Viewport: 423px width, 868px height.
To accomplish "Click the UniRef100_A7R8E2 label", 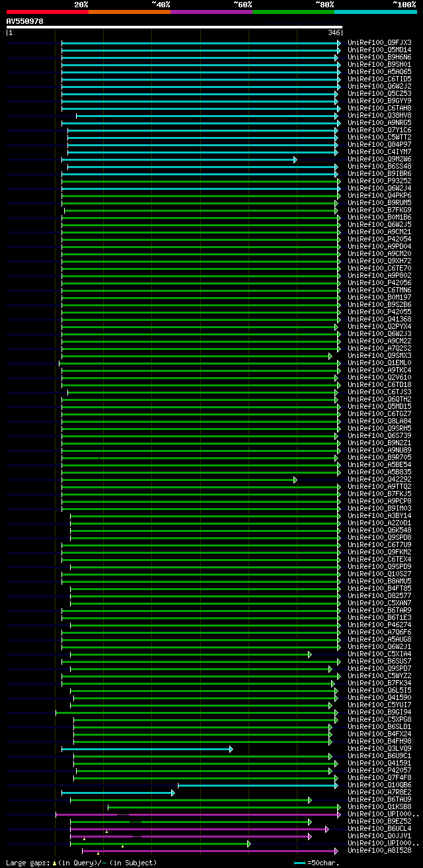I will click(379, 792).
